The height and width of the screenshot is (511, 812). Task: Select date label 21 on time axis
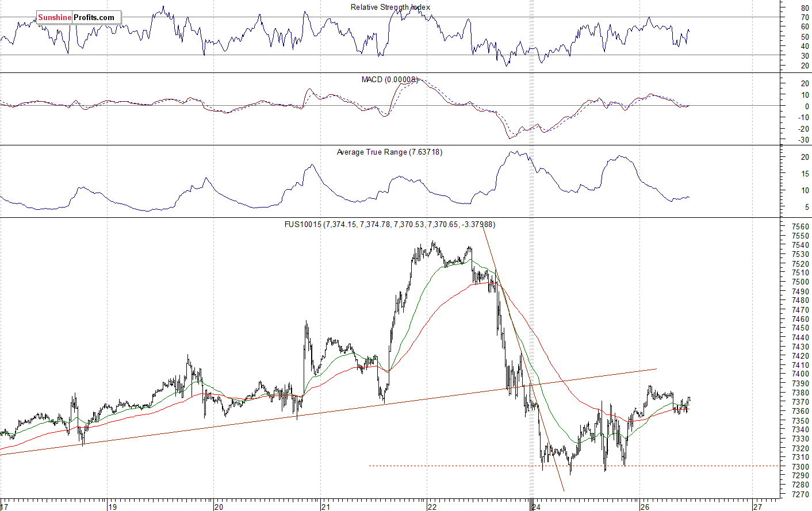coord(325,507)
